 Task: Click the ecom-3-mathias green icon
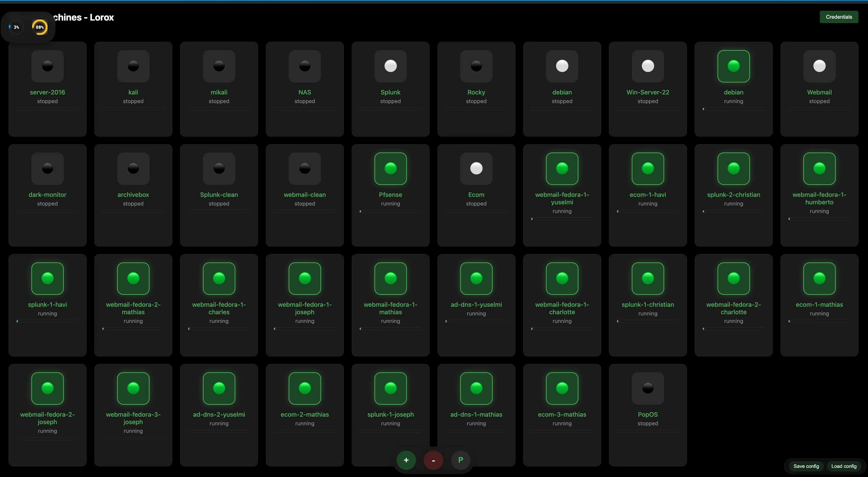(x=562, y=388)
